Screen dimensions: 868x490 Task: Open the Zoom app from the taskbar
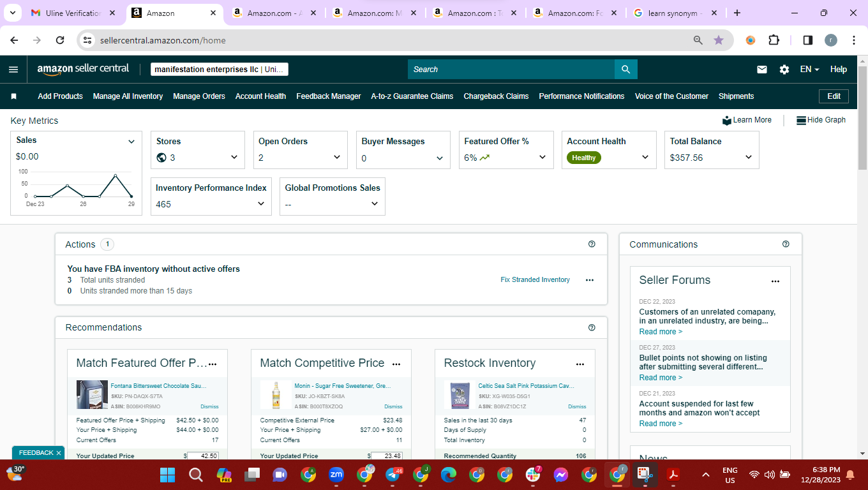336,475
